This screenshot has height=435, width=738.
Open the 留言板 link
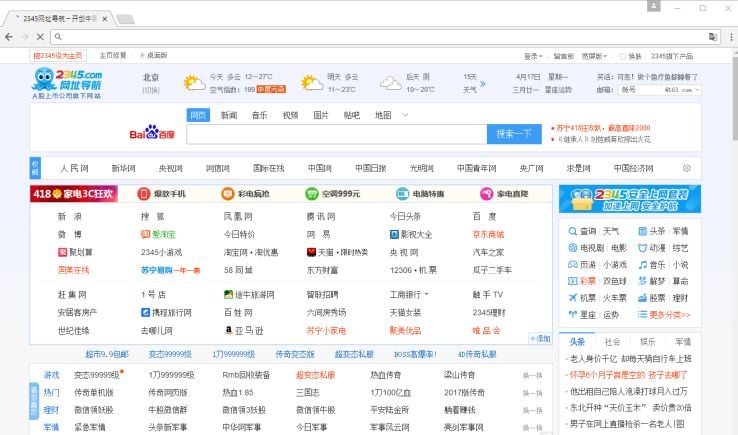tap(563, 56)
